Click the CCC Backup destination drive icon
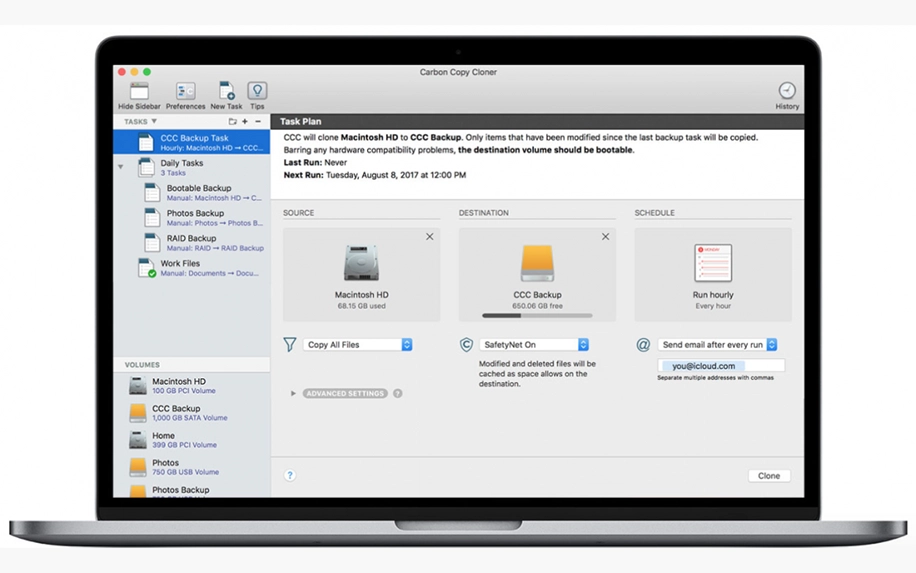916x573 pixels. coord(537,263)
